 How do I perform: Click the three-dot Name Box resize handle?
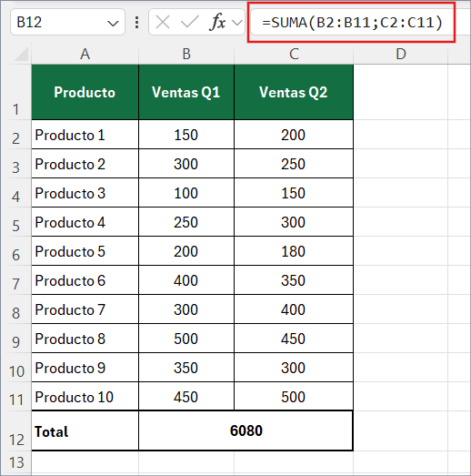136,23
